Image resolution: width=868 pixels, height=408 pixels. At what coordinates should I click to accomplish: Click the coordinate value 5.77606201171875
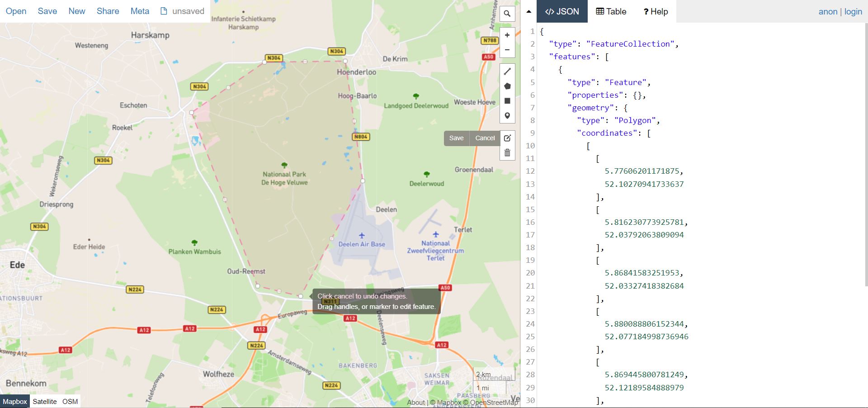[642, 171]
